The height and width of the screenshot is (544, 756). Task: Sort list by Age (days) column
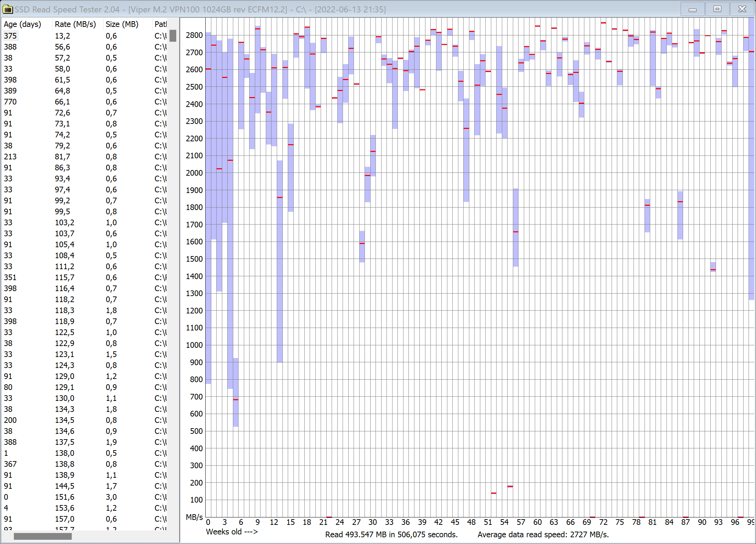point(23,24)
